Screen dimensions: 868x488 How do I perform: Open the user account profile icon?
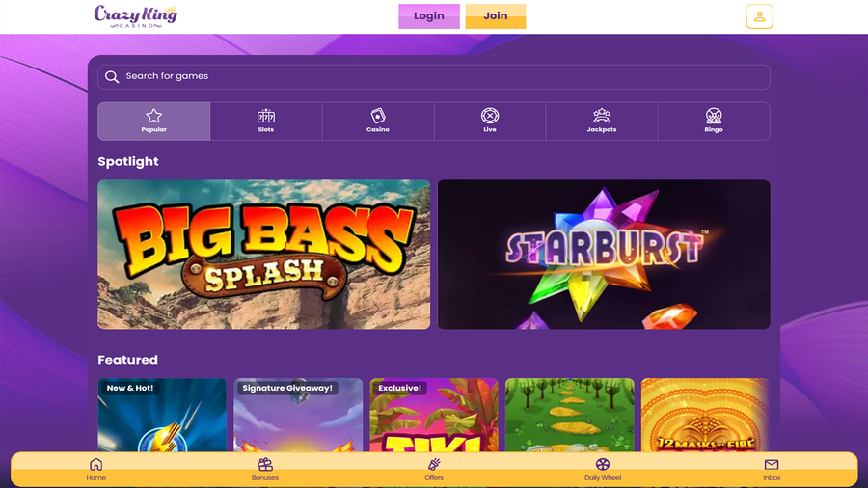point(759,16)
